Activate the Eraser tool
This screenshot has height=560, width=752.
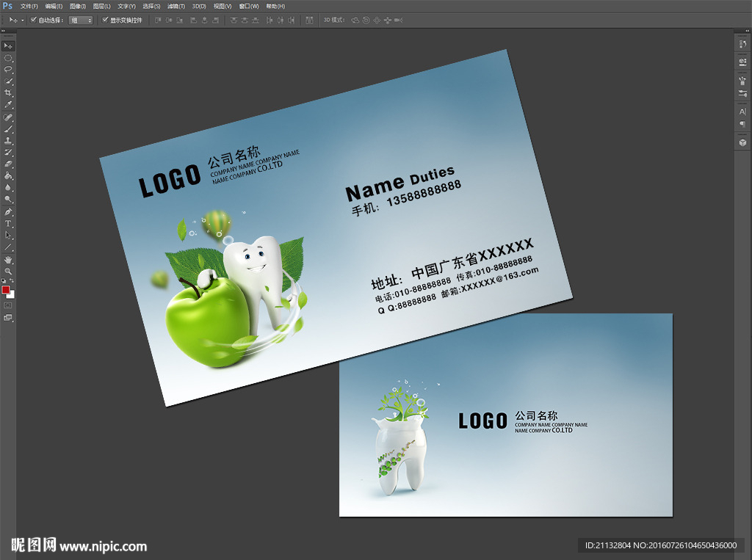tap(8, 164)
